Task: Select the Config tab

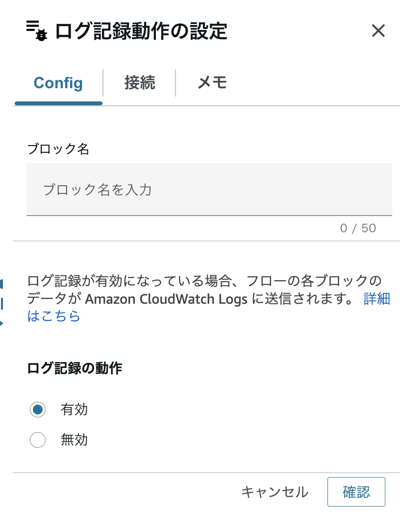Action: [x=58, y=83]
